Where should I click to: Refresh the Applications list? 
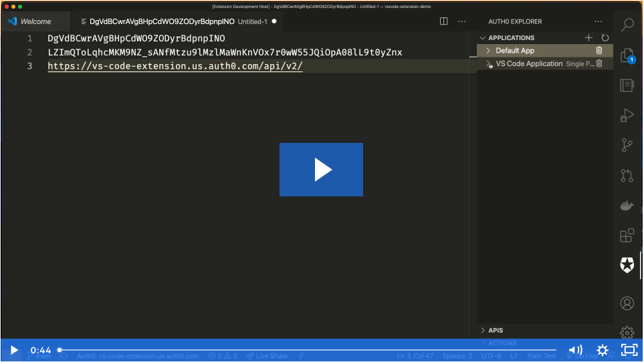pos(605,37)
